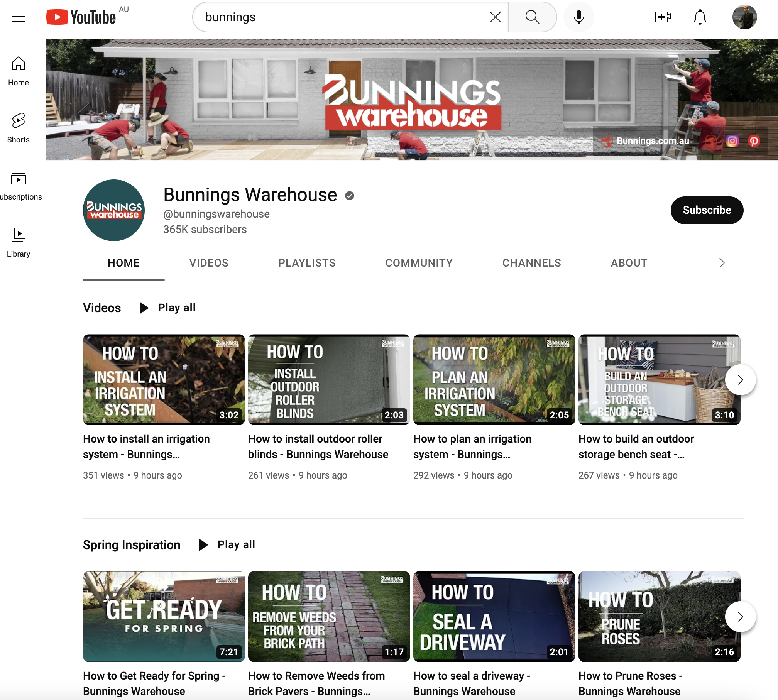Play all videos in the Videos section

[x=167, y=308]
